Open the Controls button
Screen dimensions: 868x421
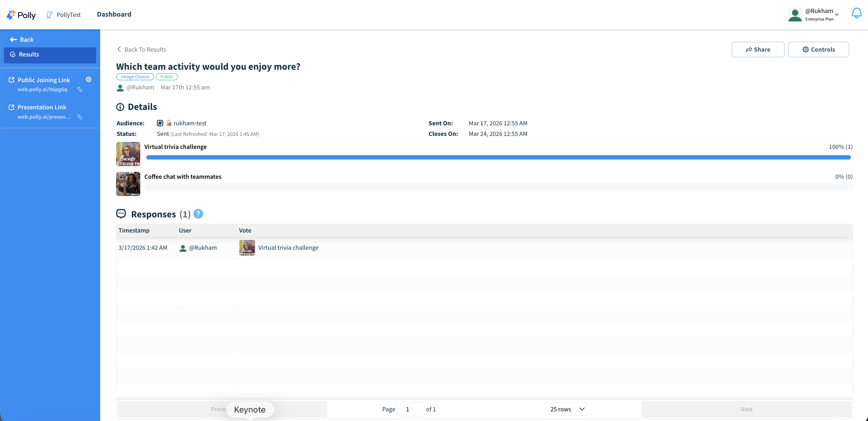[x=818, y=50]
